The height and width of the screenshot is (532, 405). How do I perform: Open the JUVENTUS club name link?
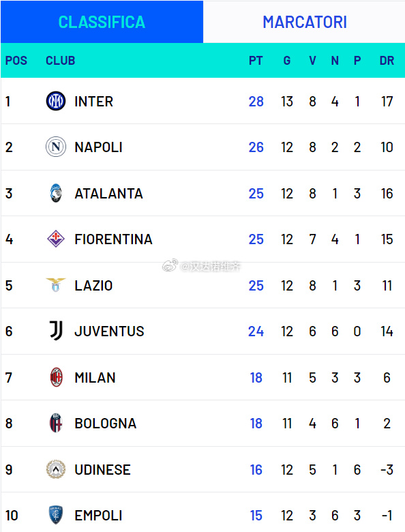click(x=109, y=331)
